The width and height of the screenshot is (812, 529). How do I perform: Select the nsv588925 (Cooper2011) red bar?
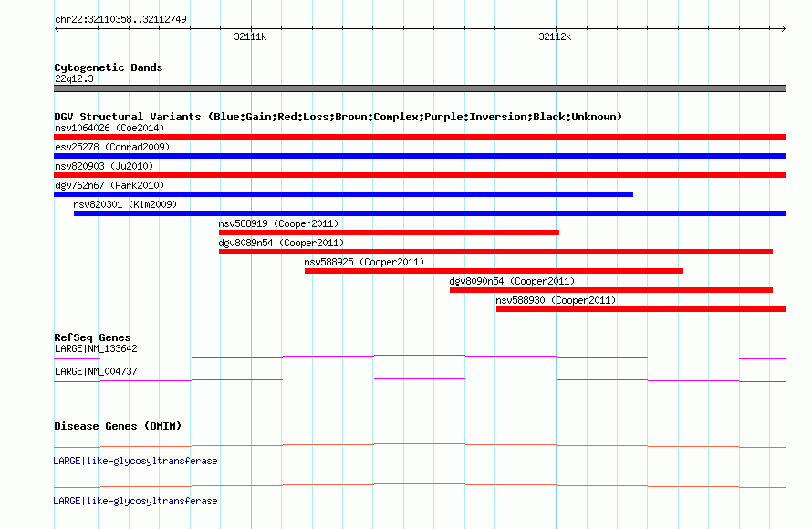pos(494,271)
